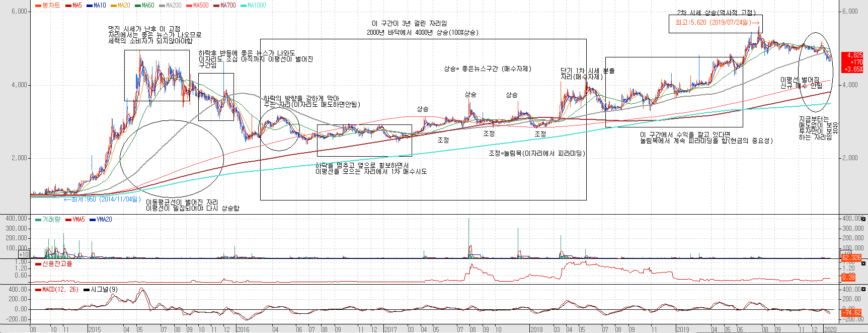Click the 최고:5,620 high price label
Screen dimensions: 868x333
(717, 23)
